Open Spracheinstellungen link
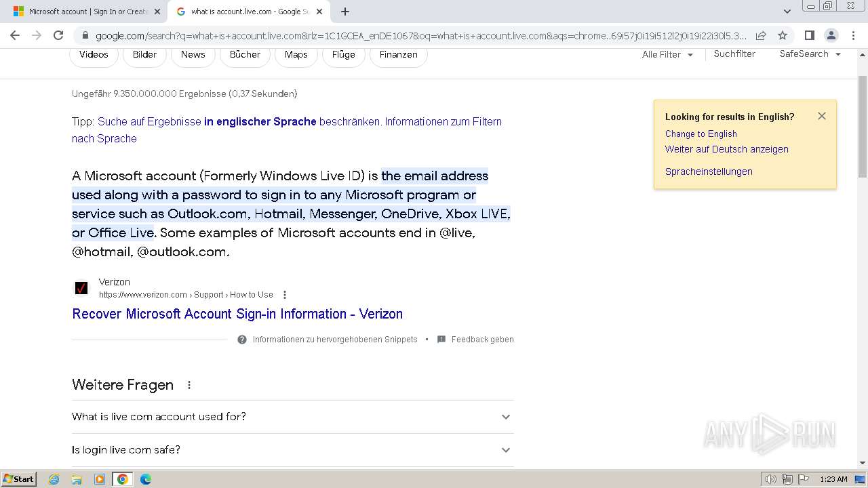 [x=709, y=171]
